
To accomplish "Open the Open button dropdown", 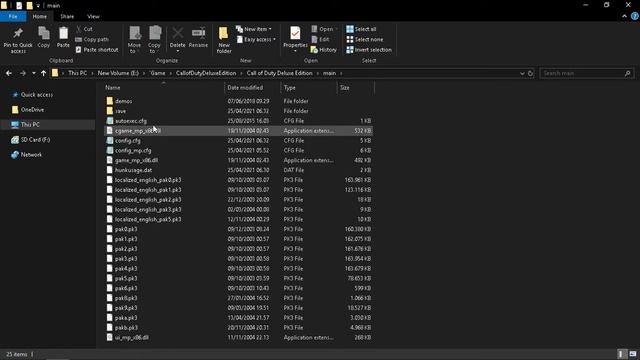I will [x=336, y=29].
